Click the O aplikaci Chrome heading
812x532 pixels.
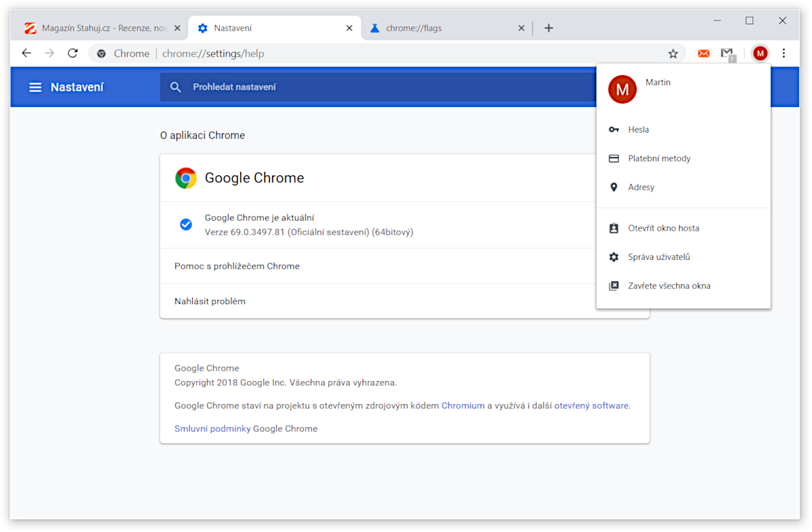tap(202, 135)
